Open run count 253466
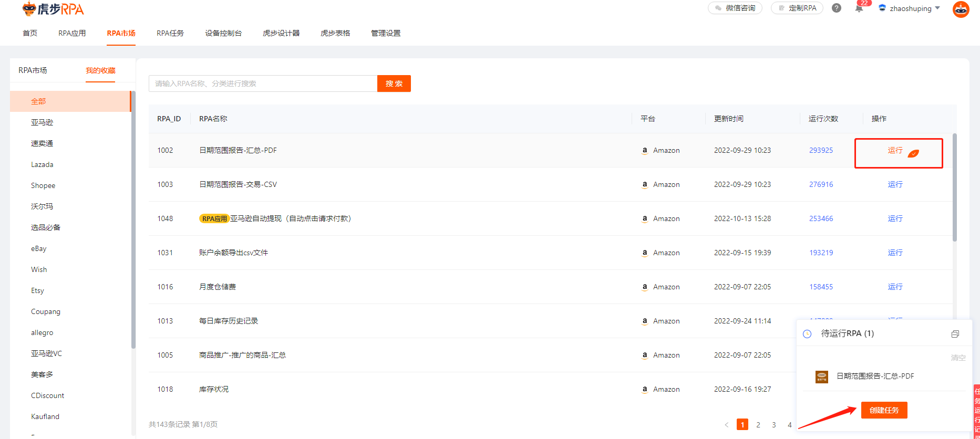This screenshot has width=980, height=439. pyautogui.click(x=821, y=218)
